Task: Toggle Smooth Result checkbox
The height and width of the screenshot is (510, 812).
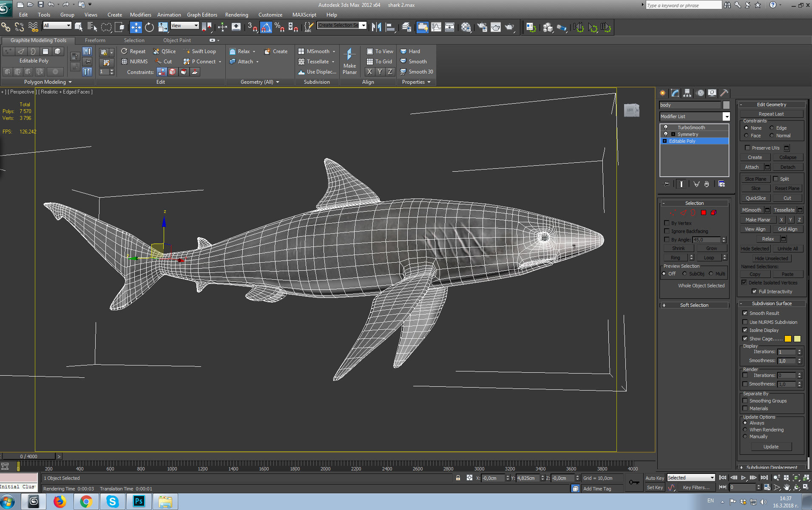Action: click(x=745, y=313)
